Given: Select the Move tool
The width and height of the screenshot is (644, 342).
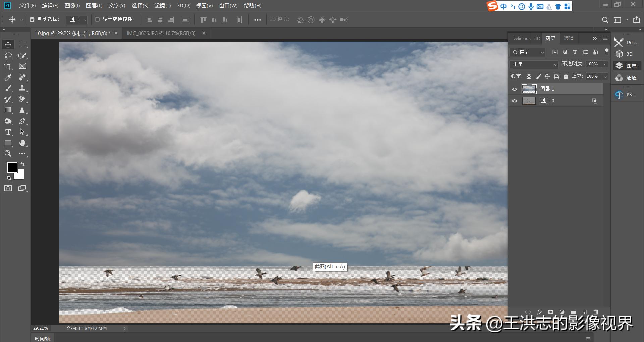Looking at the screenshot, I should pyautogui.click(x=8, y=44).
